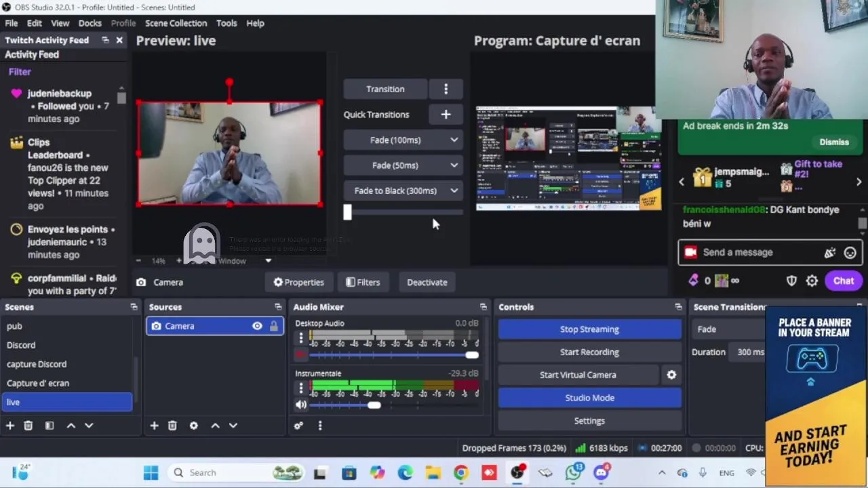The width and height of the screenshot is (868, 488).
Task: Toggle the lock on the Camera source
Action: tap(274, 326)
